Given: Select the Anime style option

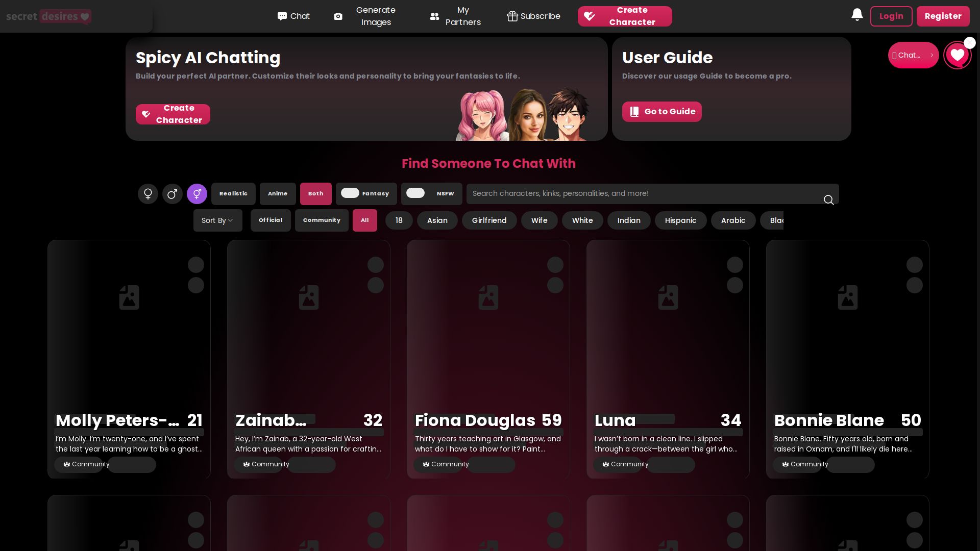Looking at the screenshot, I should [278, 194].
